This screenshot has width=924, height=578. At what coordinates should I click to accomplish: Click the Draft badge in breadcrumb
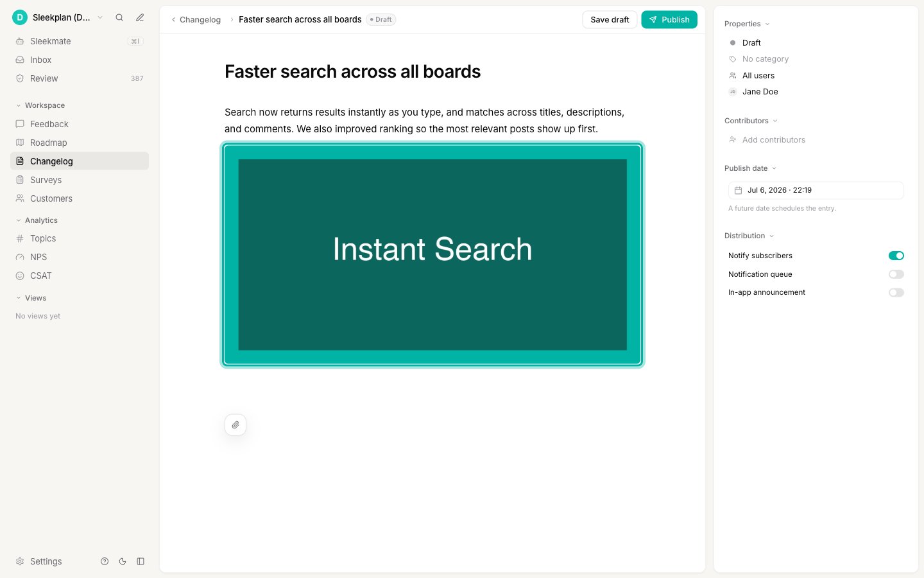381,20
